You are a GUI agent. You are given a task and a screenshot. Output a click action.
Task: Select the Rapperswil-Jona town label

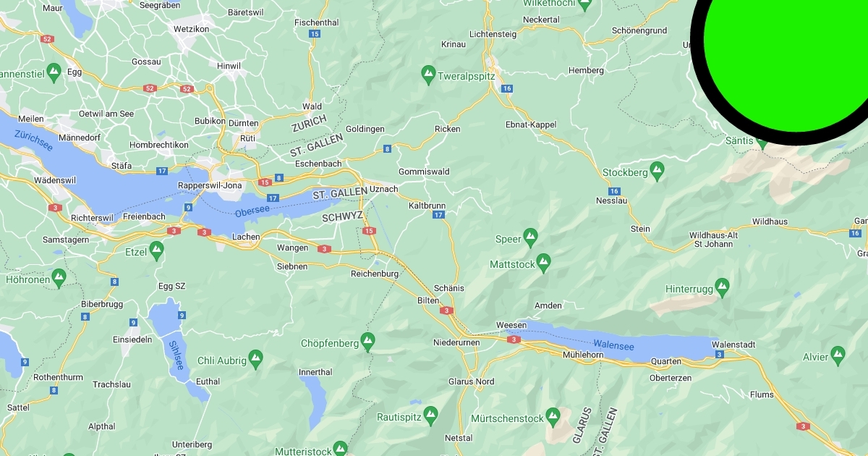click(210, 185)
